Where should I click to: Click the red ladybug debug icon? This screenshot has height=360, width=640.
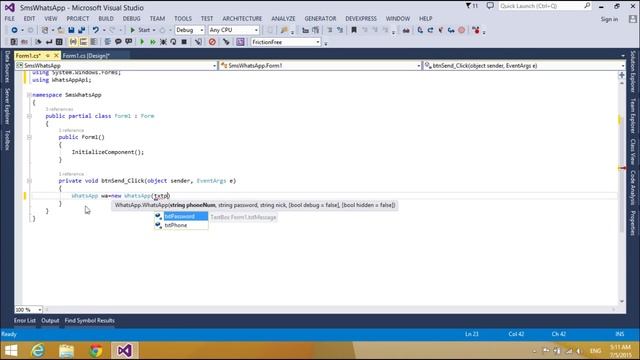point(476,30)
